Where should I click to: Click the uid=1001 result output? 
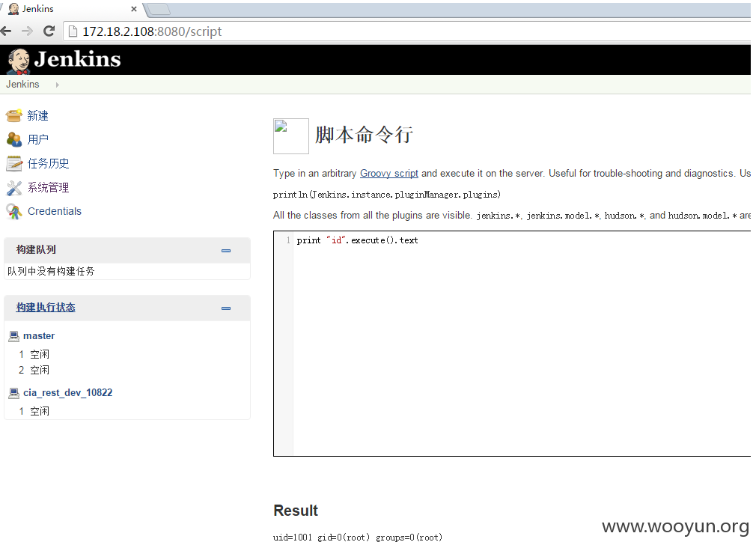(358, 537)
